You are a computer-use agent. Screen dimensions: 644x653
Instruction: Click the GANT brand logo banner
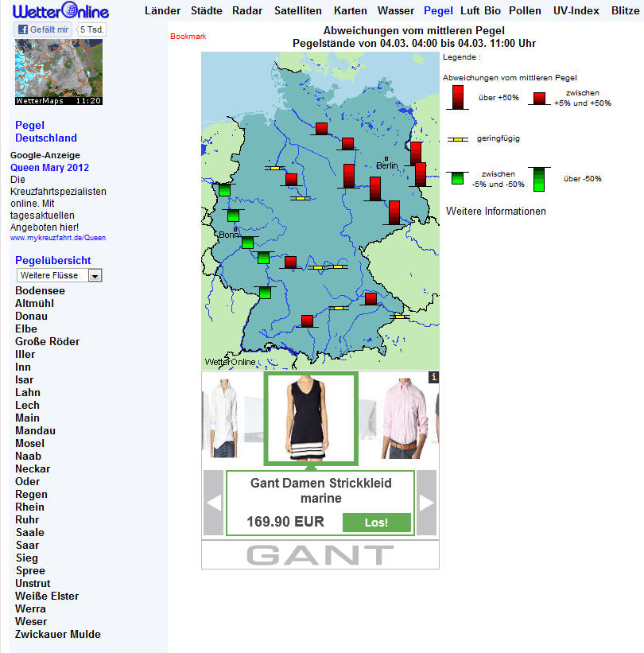[x=320, y=555]
